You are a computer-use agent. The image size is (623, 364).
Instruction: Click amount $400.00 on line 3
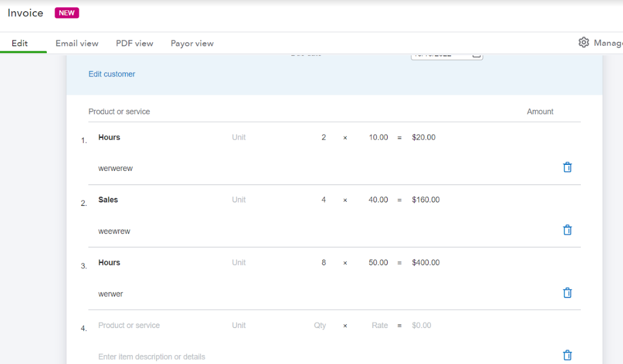pos(425,262)
